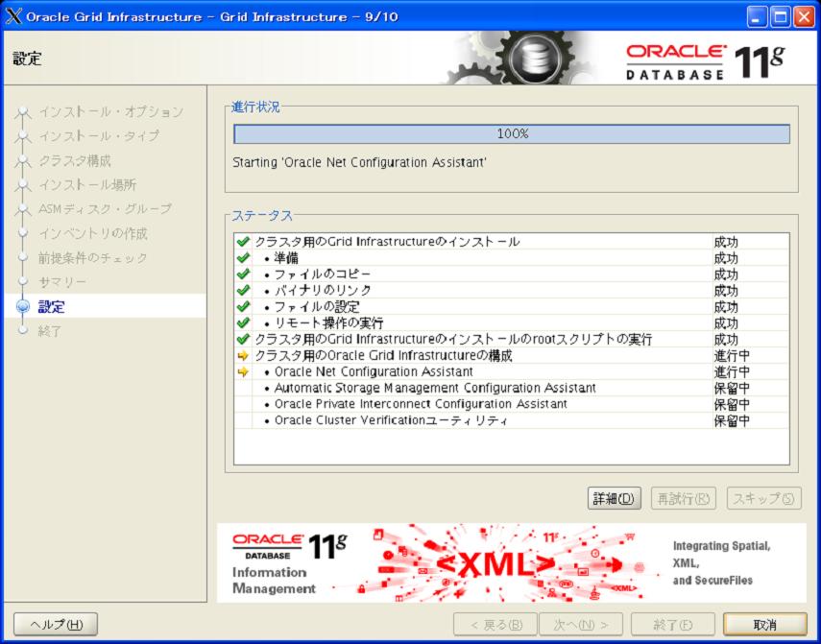This screenshot has height=644, width=821.
Task: Click green checkmark beside rootスクリプトの実行 row
Action: pos(243,339)
